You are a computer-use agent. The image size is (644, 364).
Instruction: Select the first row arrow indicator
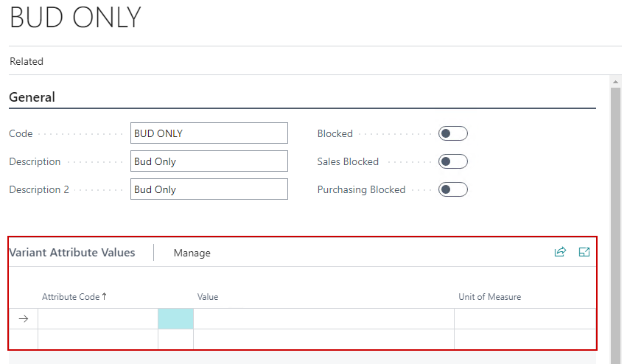coord(23,318)
